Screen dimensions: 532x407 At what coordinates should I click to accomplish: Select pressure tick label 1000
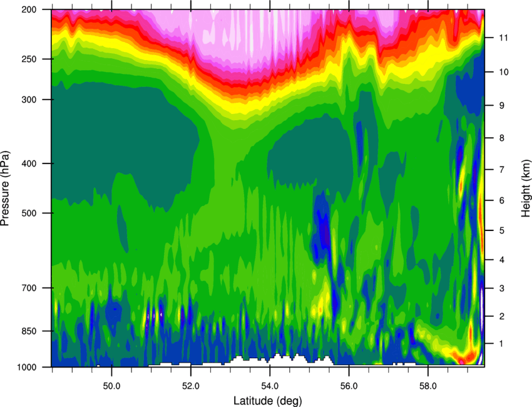coord(26,366)
